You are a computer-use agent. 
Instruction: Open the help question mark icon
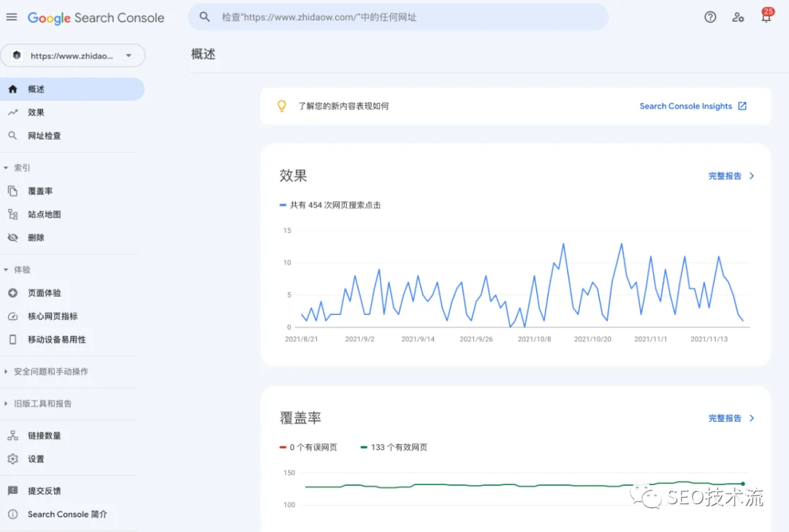[x=710, y=17]
